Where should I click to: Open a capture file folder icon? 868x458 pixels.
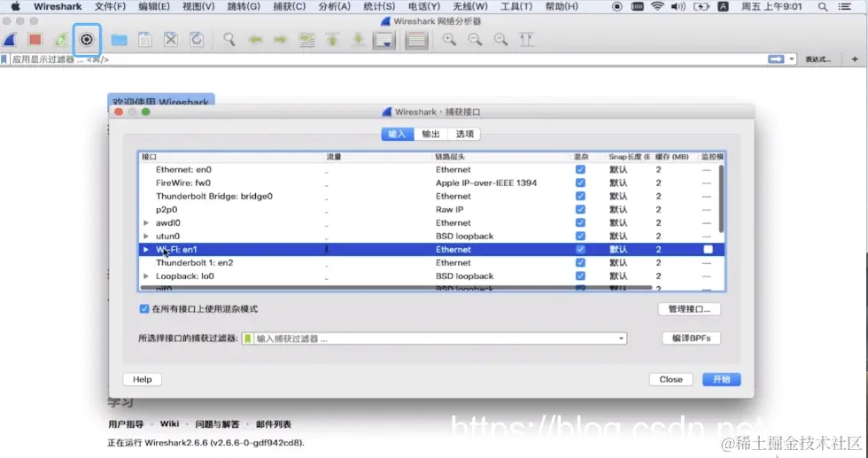tap(119, 40)
